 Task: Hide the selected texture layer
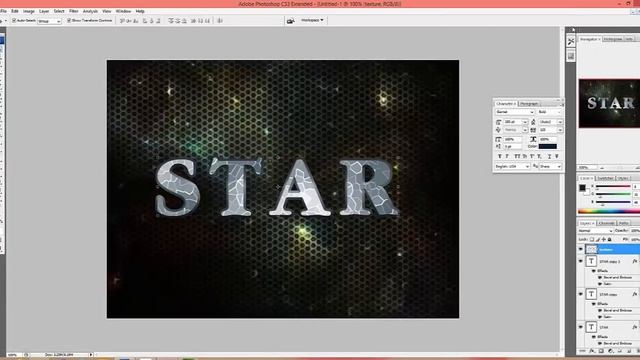[581, 249]
